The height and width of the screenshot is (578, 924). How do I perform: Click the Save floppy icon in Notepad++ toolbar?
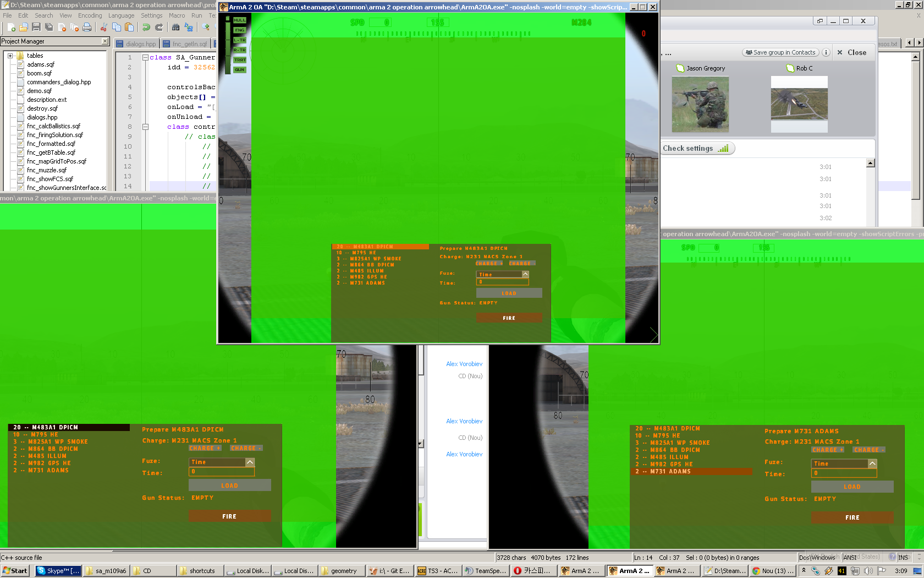(x=36, y=27)
